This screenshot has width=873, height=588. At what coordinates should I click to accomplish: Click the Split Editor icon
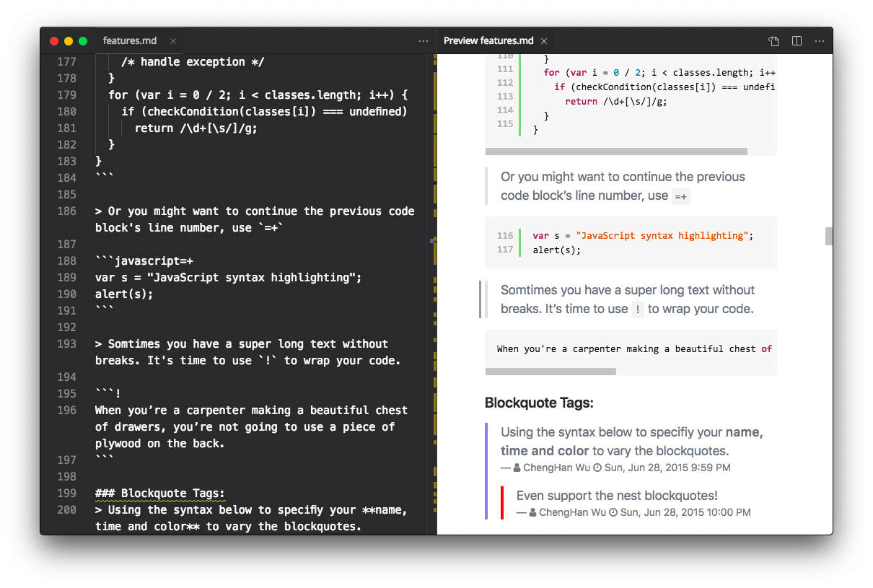click(x=797, y=41)
